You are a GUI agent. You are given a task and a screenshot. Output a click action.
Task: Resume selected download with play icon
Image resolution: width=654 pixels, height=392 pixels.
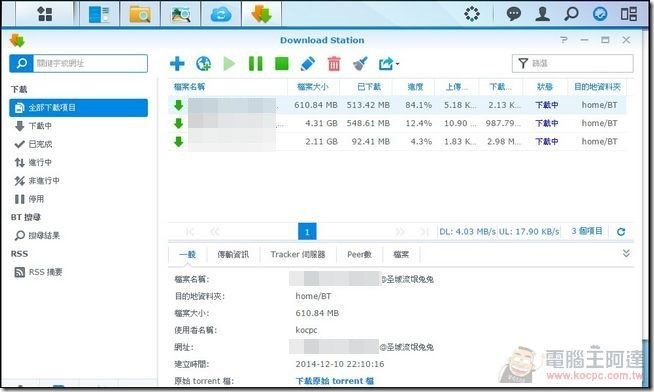click(229, 63)
